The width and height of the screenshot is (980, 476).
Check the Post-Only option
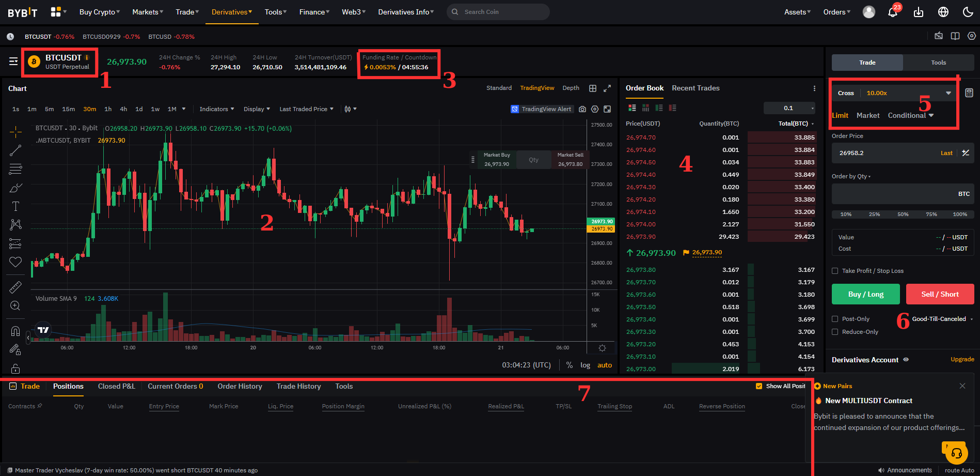point(835,319)
